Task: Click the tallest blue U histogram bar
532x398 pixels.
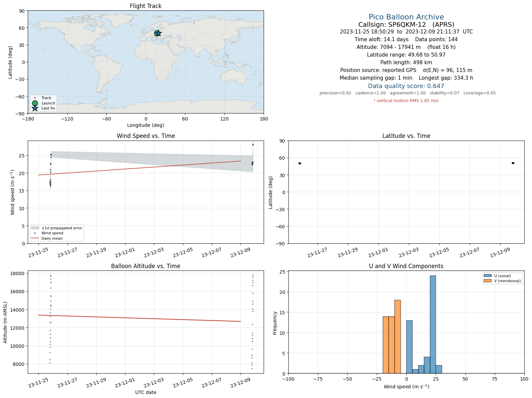Action: [x=433, y=324]
